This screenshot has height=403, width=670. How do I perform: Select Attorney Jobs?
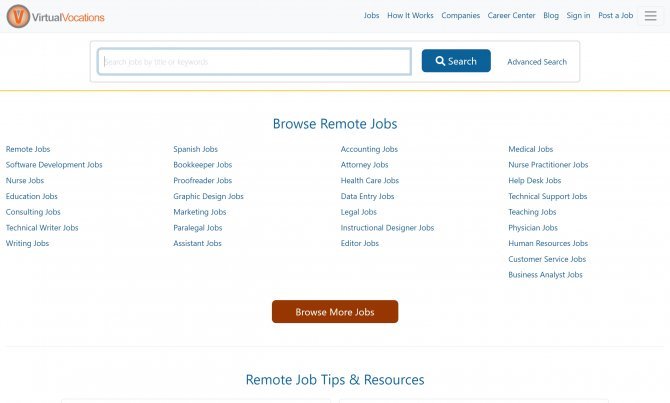364,165
